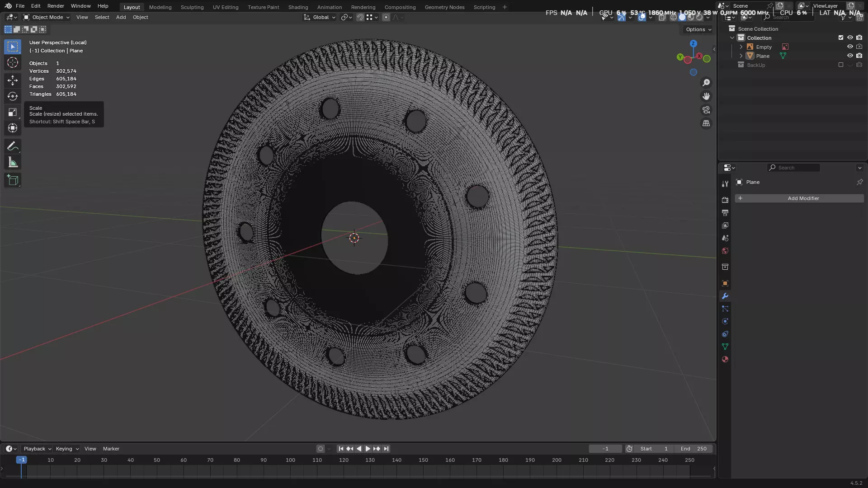868x488 pixels.
Task: Open the timeline Marker menu
Action: [111, 449]
